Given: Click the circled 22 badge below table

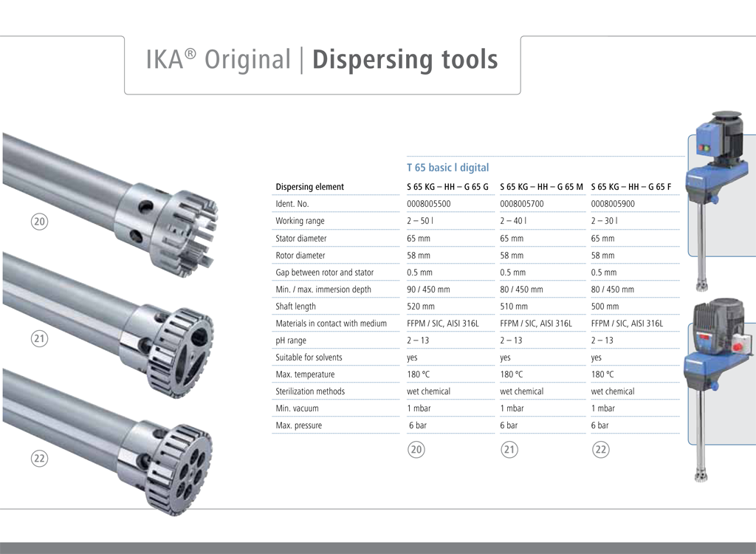Looking at the screenshot, I should 601,449.
